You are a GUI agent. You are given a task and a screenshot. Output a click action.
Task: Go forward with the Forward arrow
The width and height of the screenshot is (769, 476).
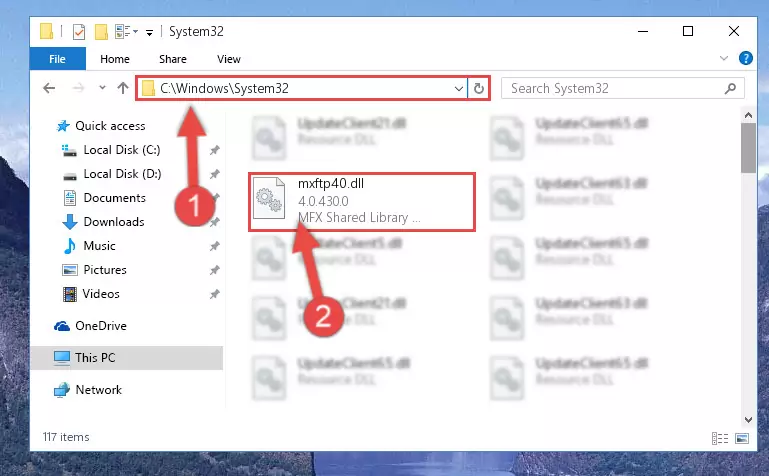click(78, 88)
